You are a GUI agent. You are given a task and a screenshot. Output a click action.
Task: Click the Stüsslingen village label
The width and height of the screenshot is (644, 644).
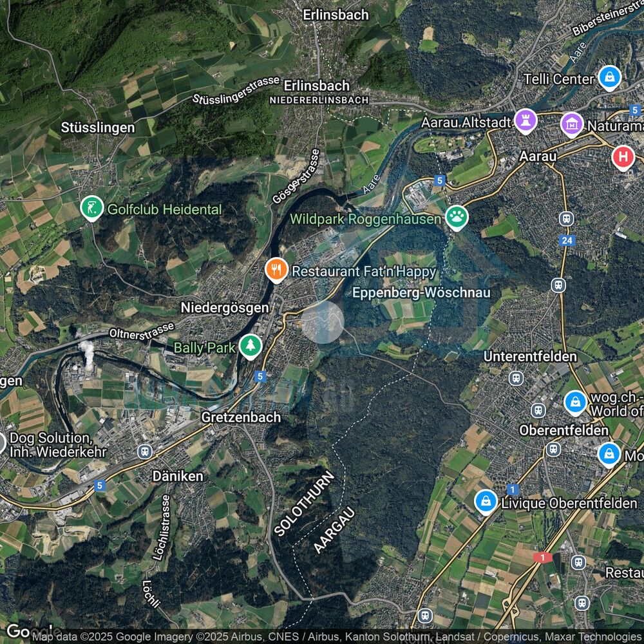[98, 127]
